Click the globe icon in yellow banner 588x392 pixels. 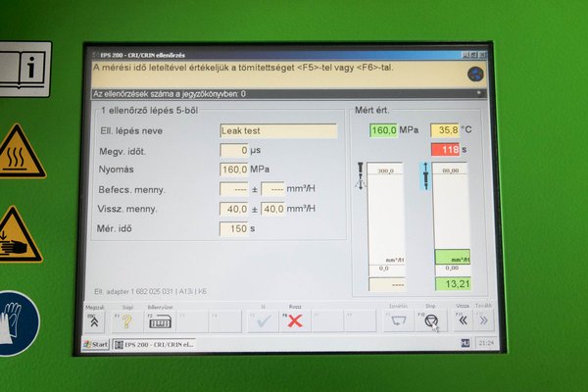coord(476,73)
